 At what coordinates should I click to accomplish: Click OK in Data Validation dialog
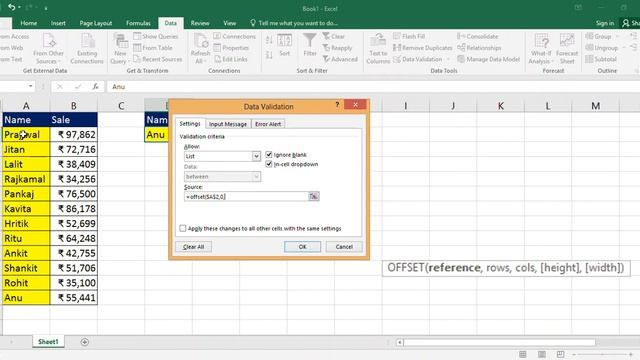click(302, 247)
